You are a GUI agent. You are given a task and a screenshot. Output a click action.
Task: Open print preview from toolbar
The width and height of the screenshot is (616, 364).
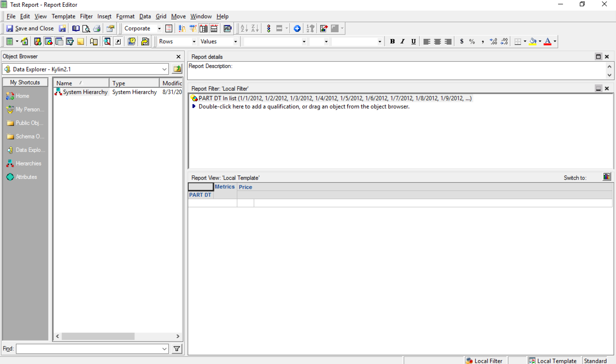[86, 28]
